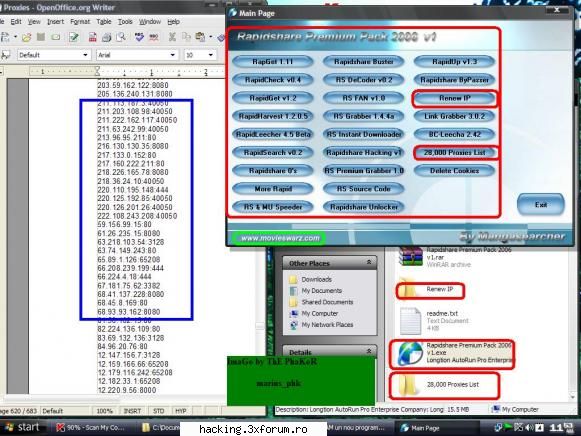The width and height of the screenshot is (581, 436).
Task: Toggle STD selection mode in status bar
Action: pyautogui.click(x=159, y=411)
